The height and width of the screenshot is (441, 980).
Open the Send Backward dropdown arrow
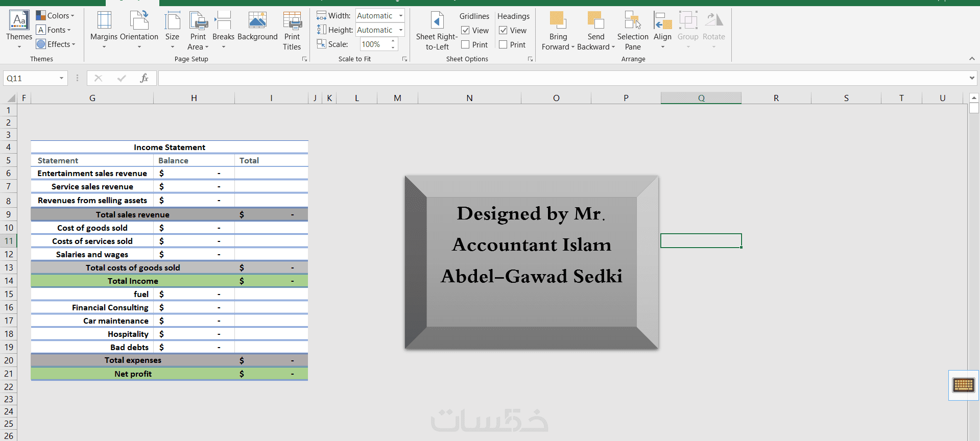613,47
